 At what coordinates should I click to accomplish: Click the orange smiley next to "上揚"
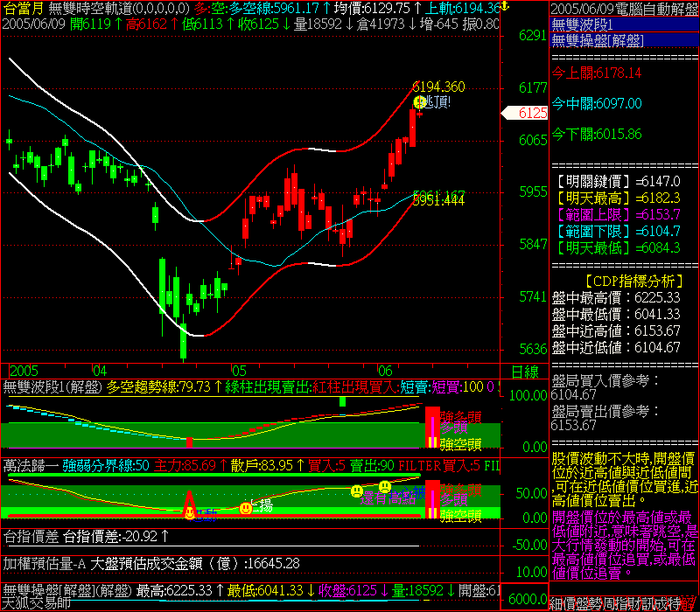[x=246, y=508]
